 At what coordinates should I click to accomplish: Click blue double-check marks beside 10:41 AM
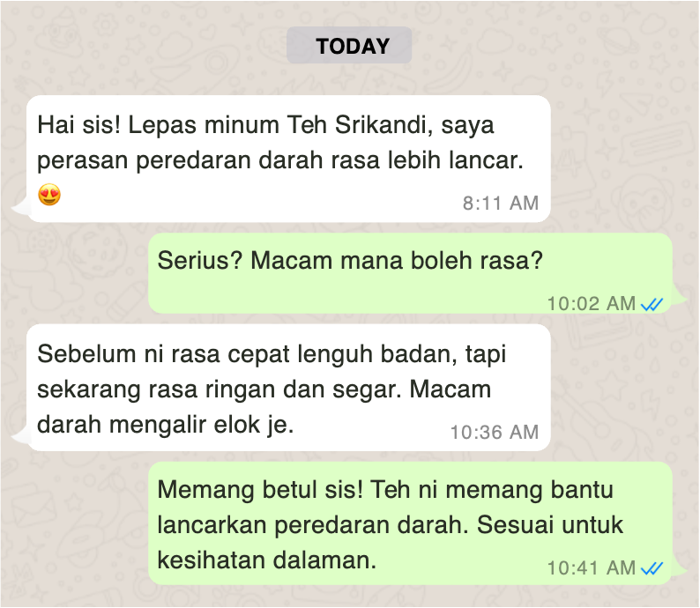(652, 568)
